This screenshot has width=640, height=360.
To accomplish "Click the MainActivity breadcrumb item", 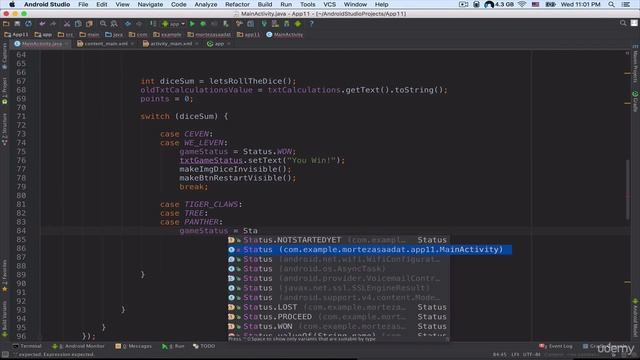I will (x=284, y=35).
